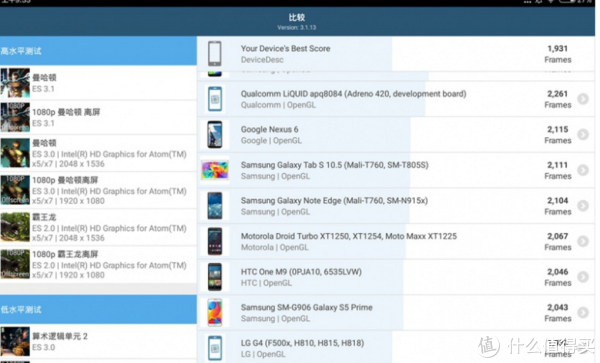This screenshot has width=600, height=363.
Task: Select Motorola Droid Turbo XT1250 name
Action: pos(349,236)
